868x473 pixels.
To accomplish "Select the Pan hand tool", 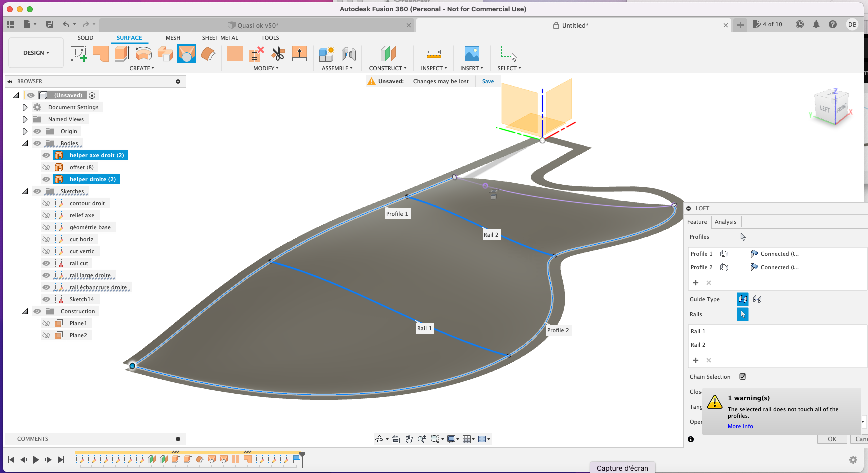I will (x=409, y=439).
